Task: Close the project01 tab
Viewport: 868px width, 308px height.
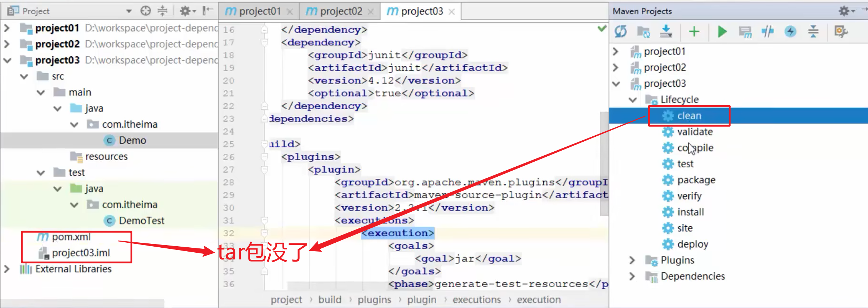Action: [x=290, y=12]
